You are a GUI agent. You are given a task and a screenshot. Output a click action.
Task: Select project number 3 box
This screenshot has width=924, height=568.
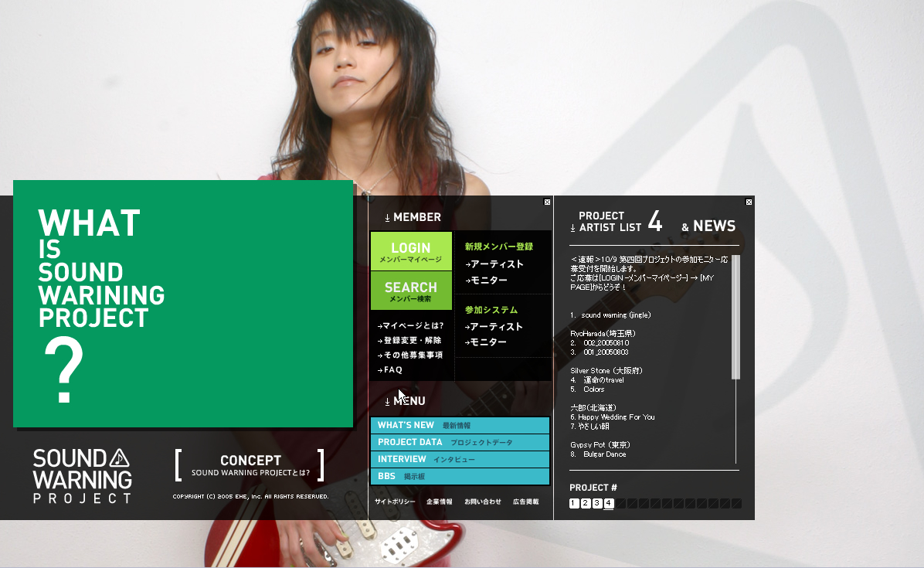click(597, 503)
